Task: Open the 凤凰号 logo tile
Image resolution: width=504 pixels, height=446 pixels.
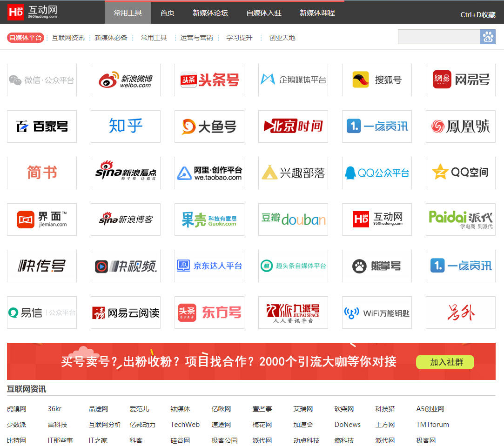Action: [461, 126]
